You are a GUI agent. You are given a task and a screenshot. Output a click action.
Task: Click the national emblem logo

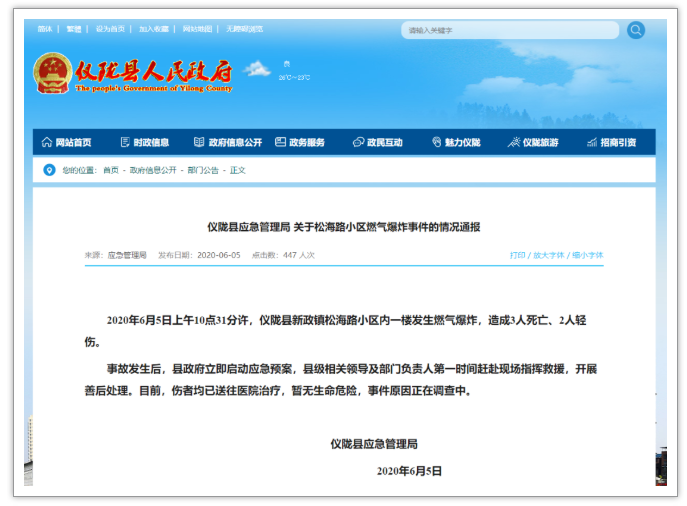click(x=53, y=73)
